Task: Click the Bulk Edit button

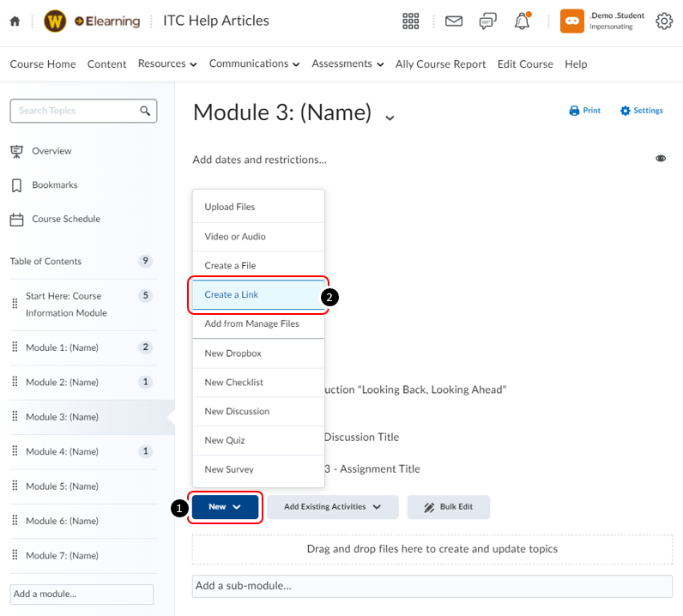Action: coord(448,507)
